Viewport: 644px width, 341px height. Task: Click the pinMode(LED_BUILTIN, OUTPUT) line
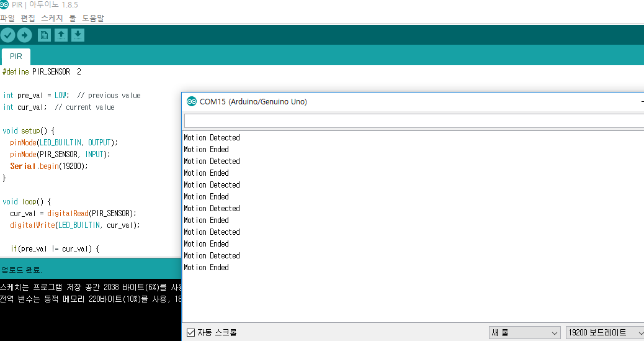tap(64, 142)
